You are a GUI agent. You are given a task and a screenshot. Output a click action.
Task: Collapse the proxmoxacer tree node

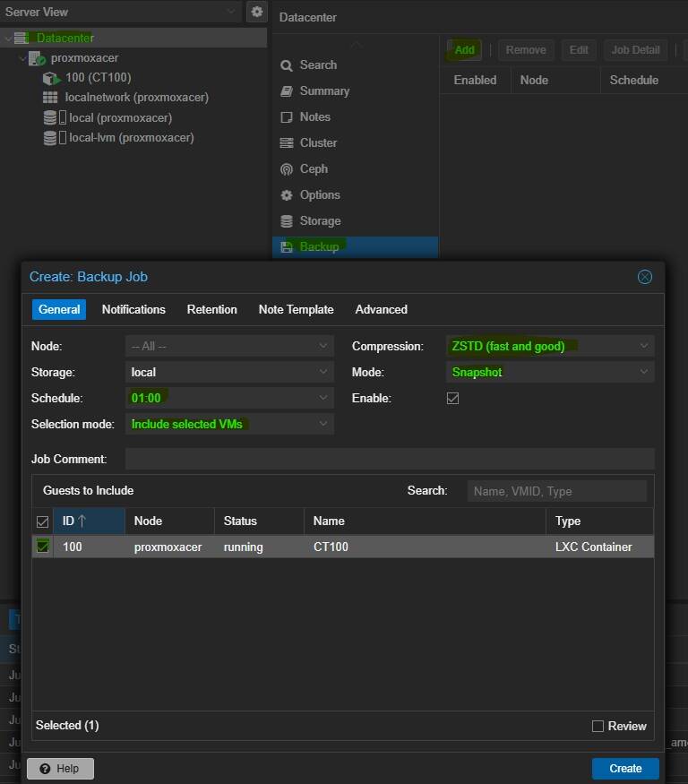click(22, 58)
